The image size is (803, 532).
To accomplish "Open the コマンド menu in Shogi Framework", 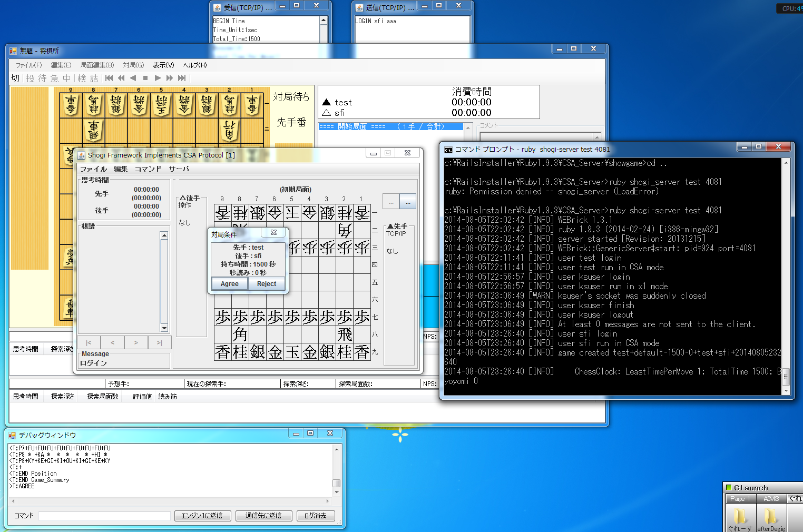I will point(148,169).
